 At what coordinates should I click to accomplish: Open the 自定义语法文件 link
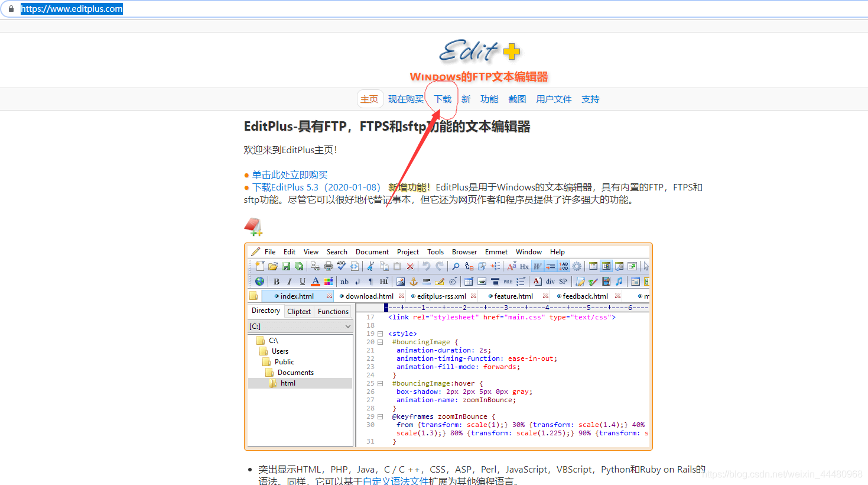click(396, 481)
